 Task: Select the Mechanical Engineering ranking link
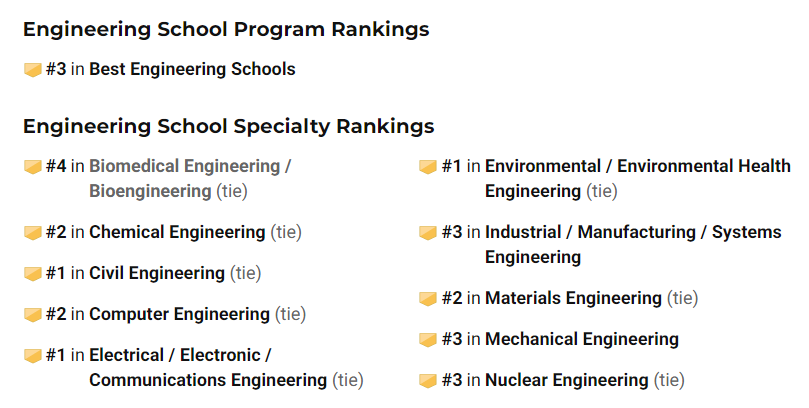(582, 340)
